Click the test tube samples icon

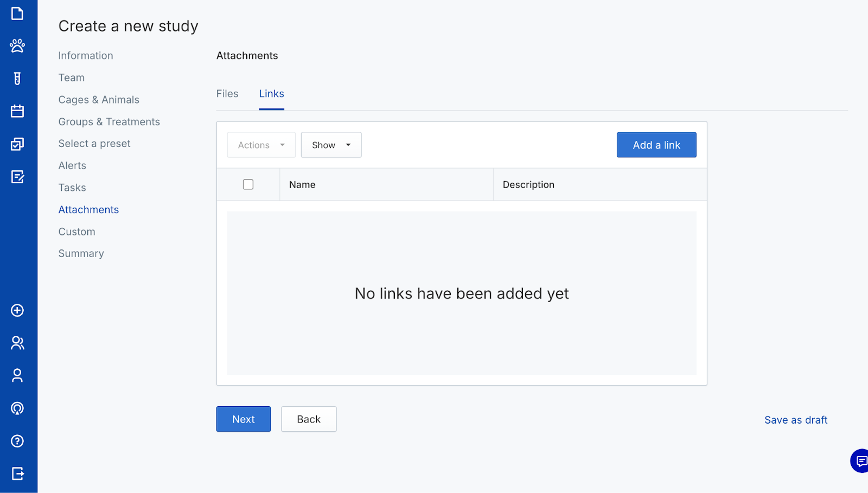(x=17, y=79)
